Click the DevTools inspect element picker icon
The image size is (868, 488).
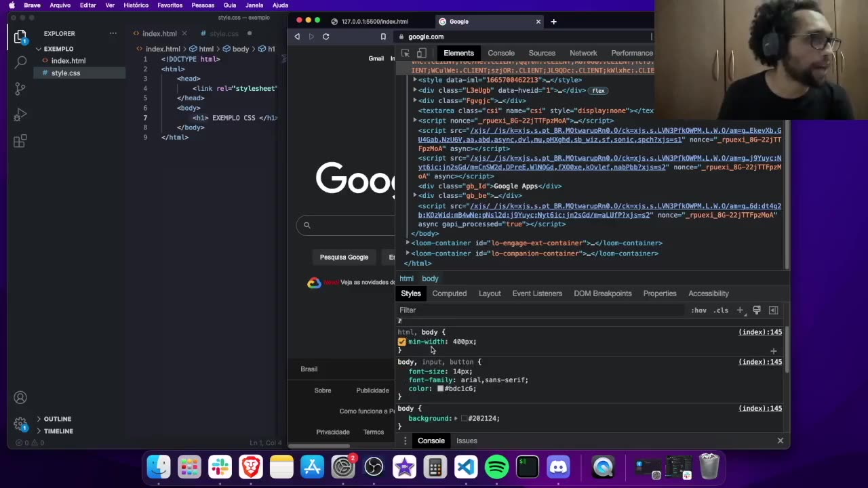[x=406, y=53]
